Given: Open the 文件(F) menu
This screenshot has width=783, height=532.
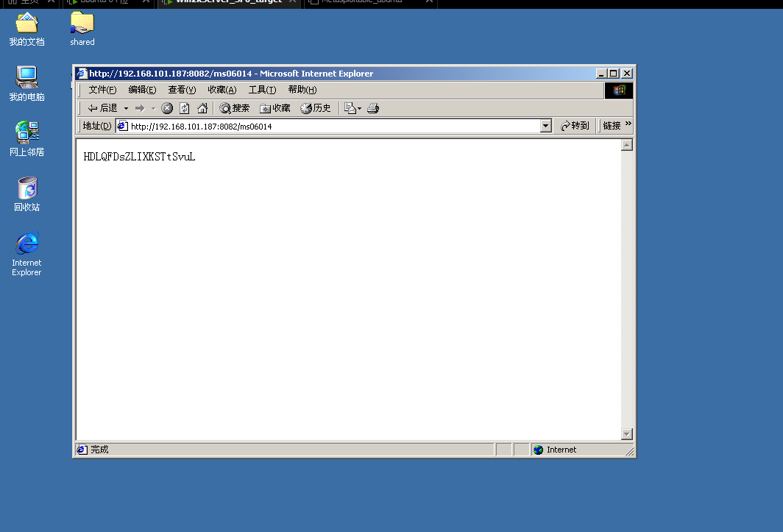Looking at the screenshot, I should coord(102,90).
